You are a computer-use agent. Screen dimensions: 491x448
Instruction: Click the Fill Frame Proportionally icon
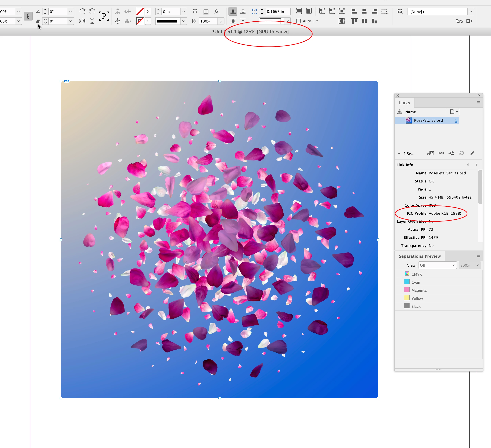tap(299, 11)
